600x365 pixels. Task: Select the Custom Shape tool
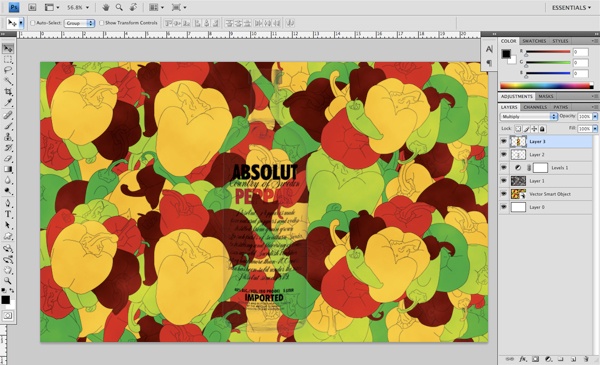pos(8,236)
